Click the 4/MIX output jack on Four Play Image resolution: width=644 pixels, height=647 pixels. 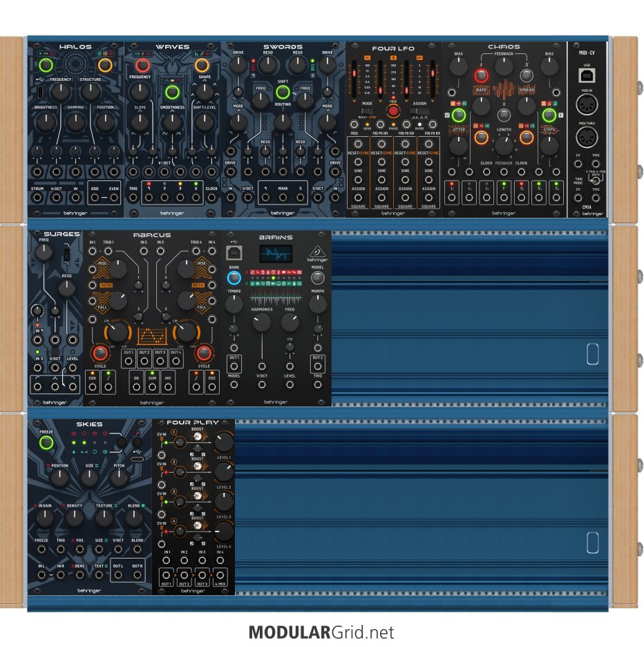coord(220,575)
